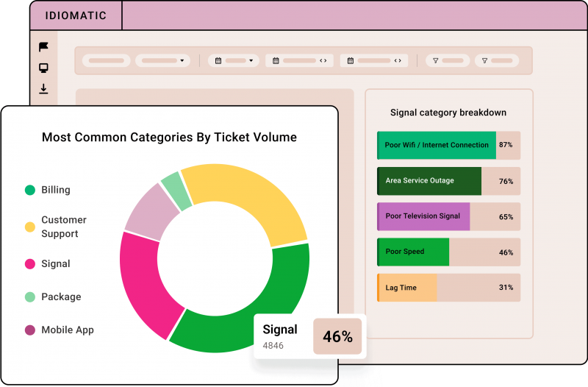
Task: Expand the second pill dropdown with arrow
Action: pos(162,60)
